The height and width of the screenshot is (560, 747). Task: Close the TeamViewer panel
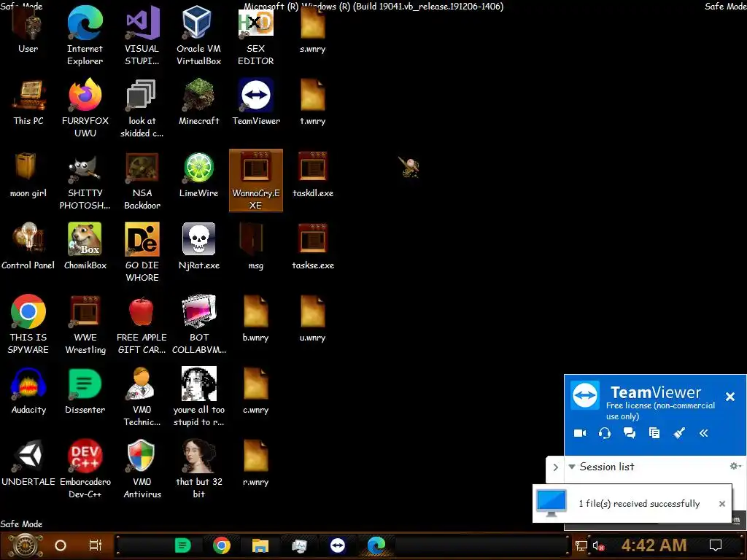[729, 396]
